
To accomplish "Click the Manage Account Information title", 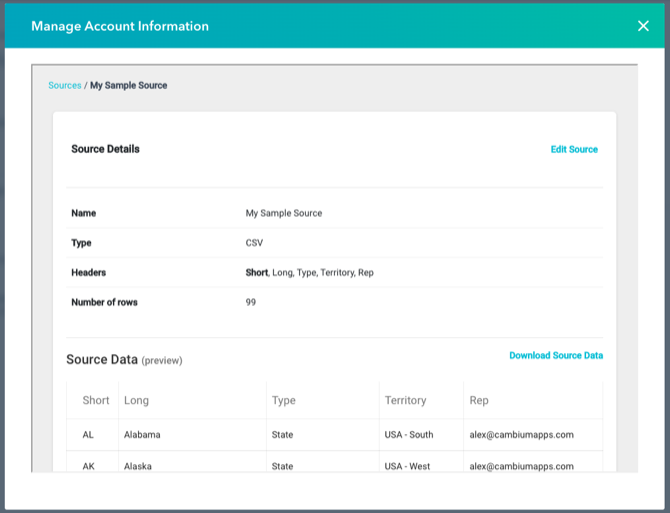I will coord(120,26).
